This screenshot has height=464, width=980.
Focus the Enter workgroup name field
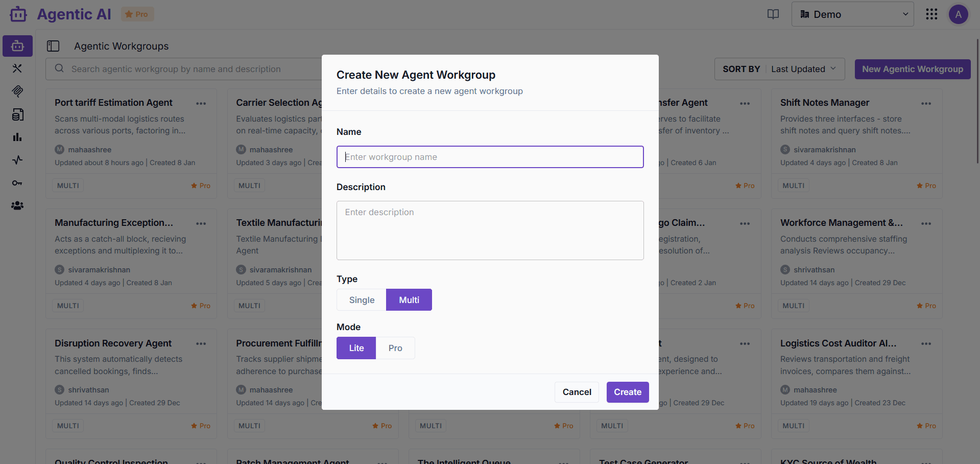[x=490, y=157]
